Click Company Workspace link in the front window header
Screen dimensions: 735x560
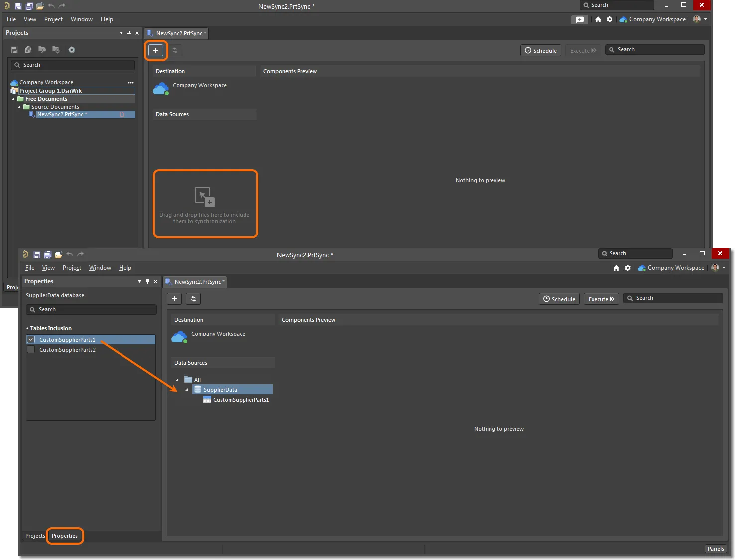coord(676,268)
